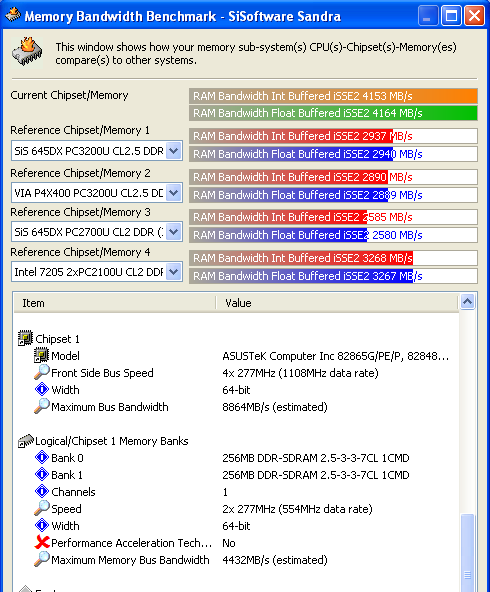Click Bank 0 value 256MB DDR-SDRAM

tap(316, 458)
